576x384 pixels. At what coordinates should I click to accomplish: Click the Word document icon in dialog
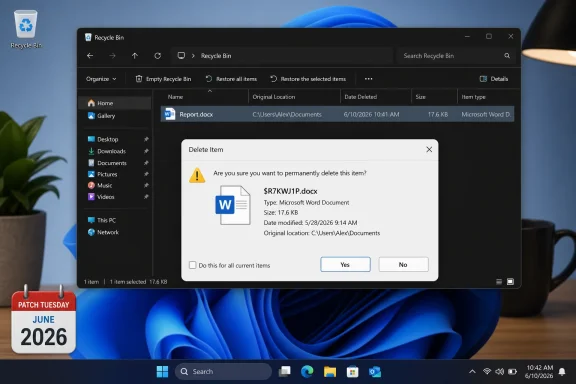(233, 205)
